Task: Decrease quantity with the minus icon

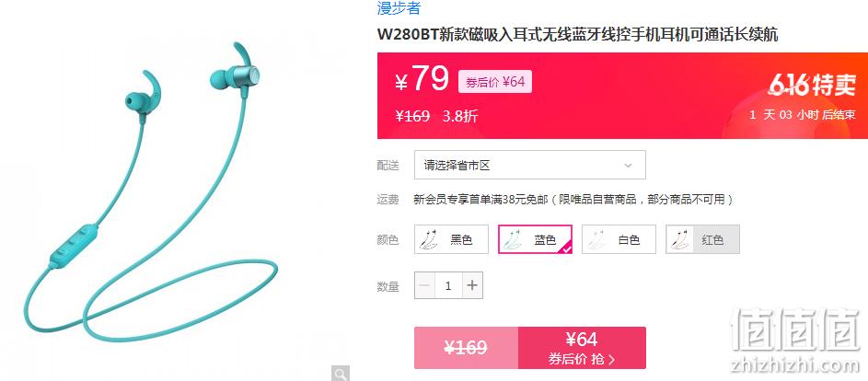Action: (424, 285)
